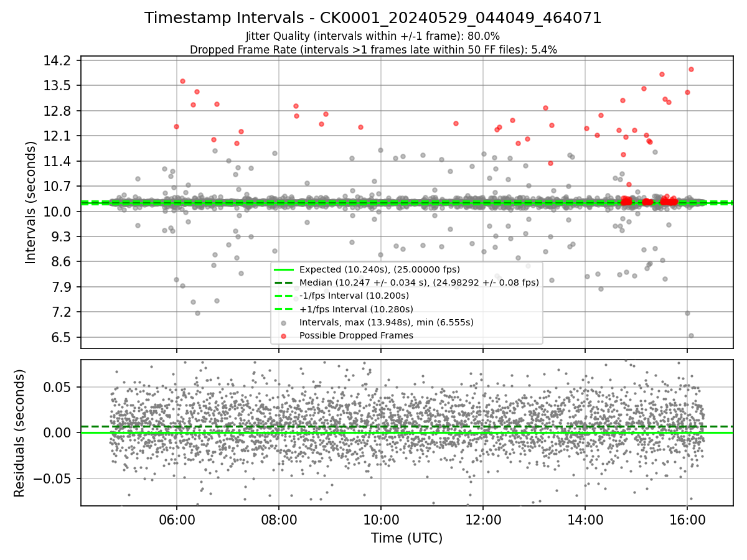Screen dimensions: 747x560
Task: Click the solid green line sample beside "Expected"
Action: (283, 269)
